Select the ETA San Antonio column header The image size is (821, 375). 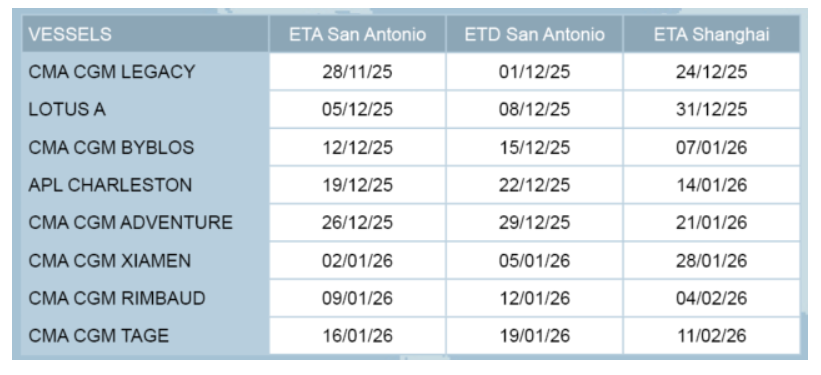(x=357, y=35)
